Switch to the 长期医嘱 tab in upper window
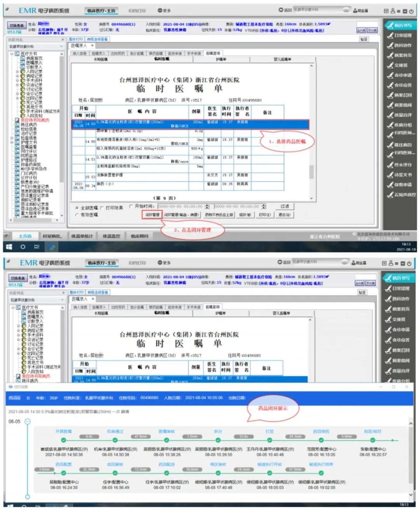Viewport: 420px width, 510px height. pyautogui.click(x=100, y=59)
